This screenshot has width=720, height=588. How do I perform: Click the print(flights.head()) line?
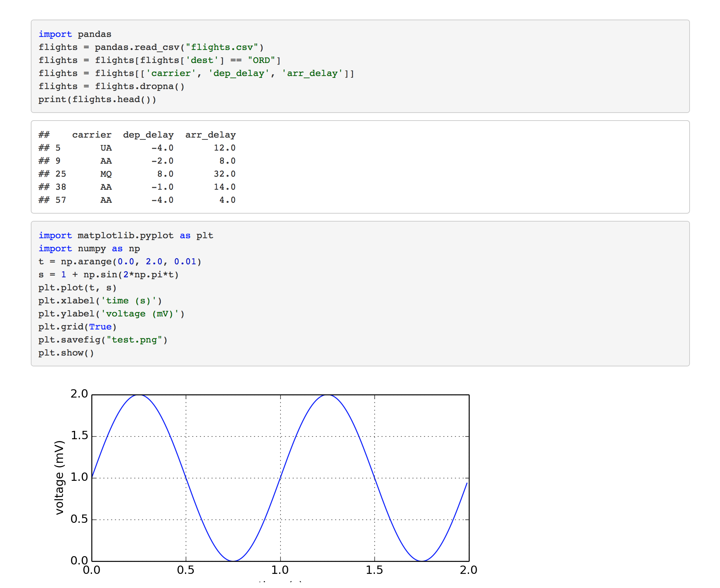[97, 99]
